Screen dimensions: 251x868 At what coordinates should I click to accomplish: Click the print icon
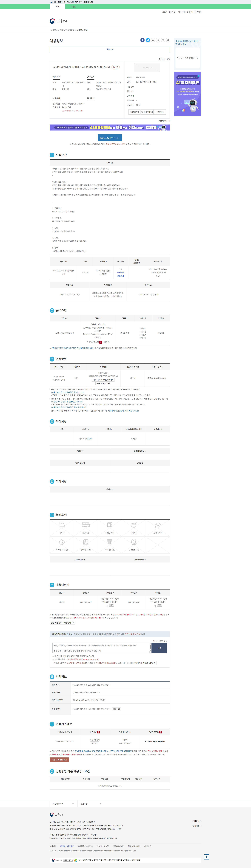point(168,40)
